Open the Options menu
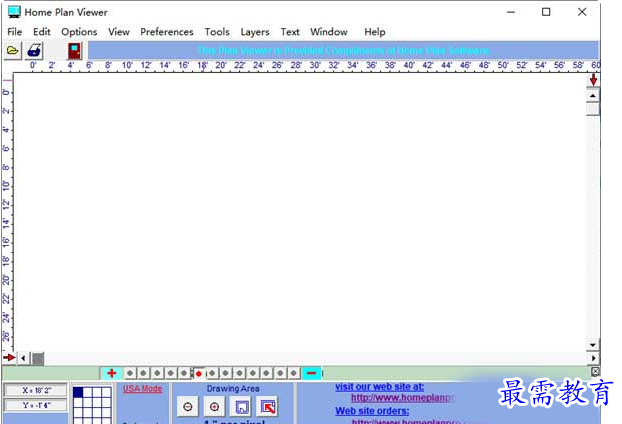The image size is (622, 424). coord(79,32)
